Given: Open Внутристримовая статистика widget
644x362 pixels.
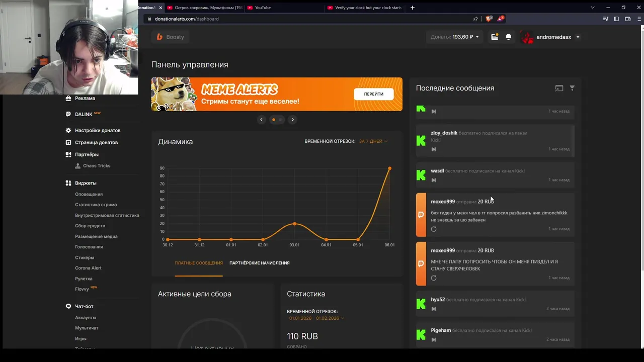Looking at the screenshot, I should (x=107, y=215).
